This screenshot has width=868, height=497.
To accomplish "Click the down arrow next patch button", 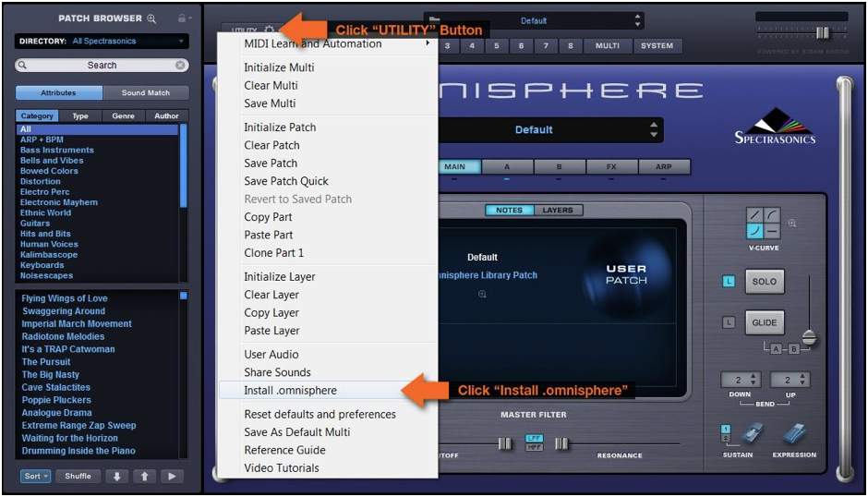I will [x=116, y=476].
